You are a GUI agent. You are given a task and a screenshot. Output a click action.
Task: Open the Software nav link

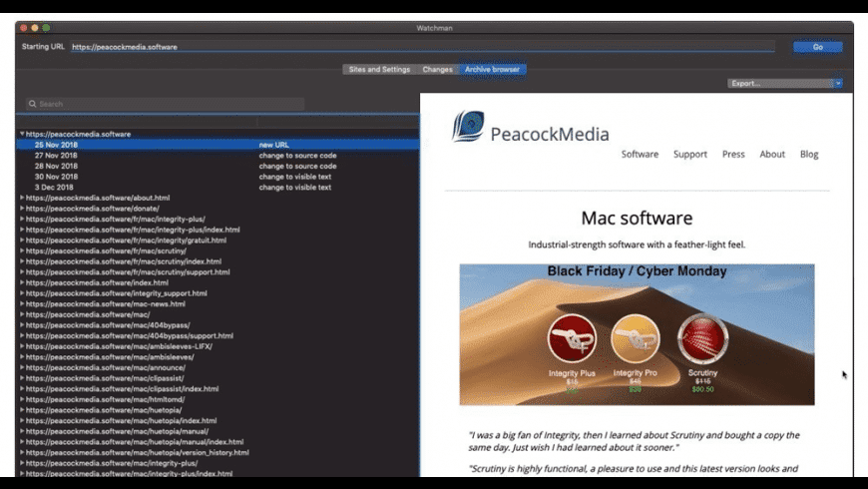pyautogui.click(x=640, y=154)
